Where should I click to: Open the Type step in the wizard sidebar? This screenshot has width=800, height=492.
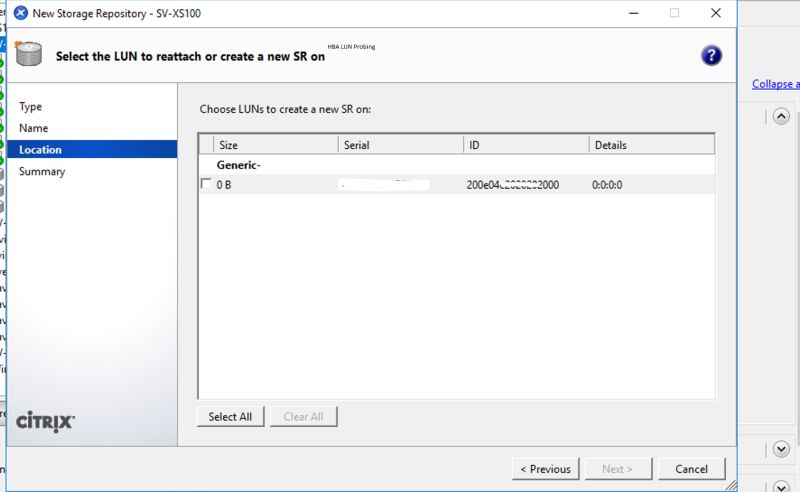(x=31, y=107)
